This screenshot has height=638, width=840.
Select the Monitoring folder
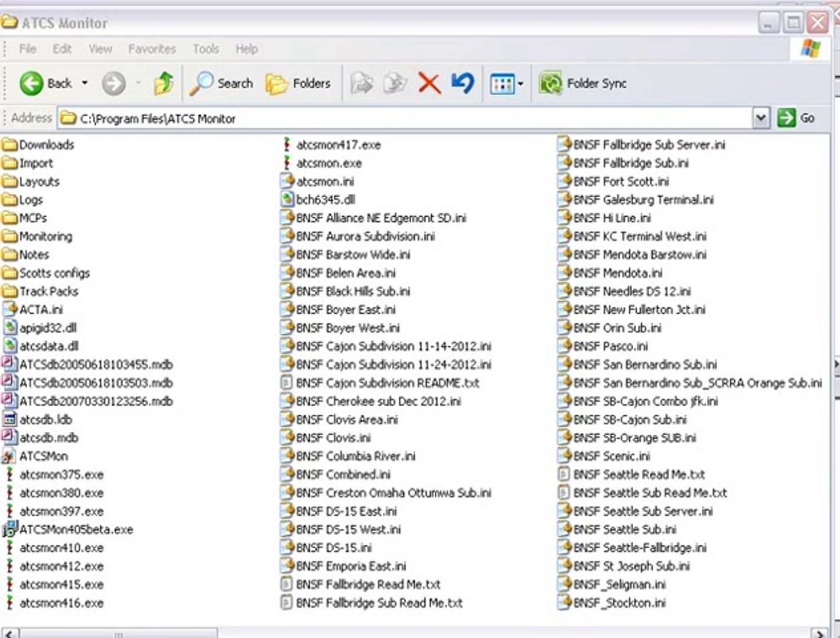tap(37, 236)
